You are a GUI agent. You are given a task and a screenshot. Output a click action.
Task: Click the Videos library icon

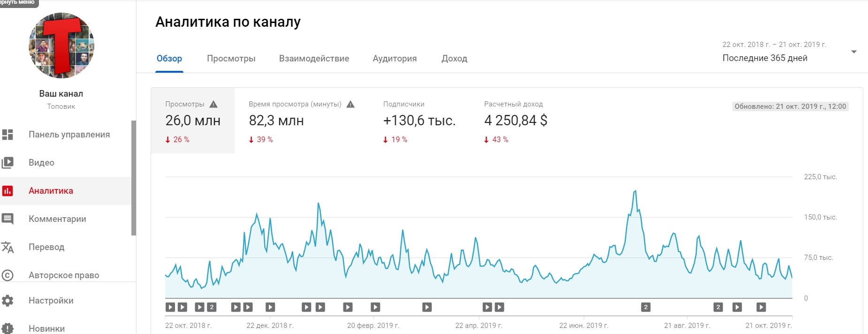click(8, 163)
